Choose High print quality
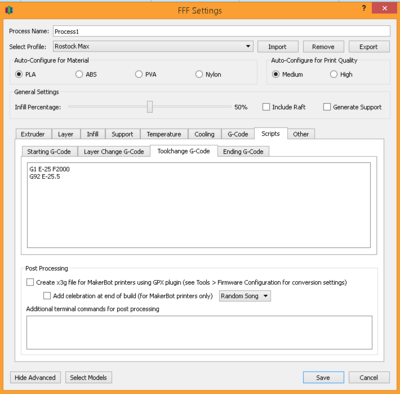This screenshot has width=400, height=394. click(x=334, y=74)
